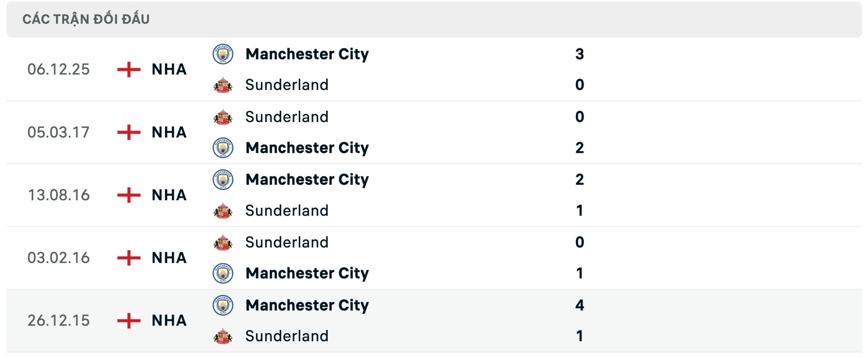This screenshot has height=358, width=868.
Task: Select the Manchester City logo in the 05.03.17 match
Action: pos(223,147)
